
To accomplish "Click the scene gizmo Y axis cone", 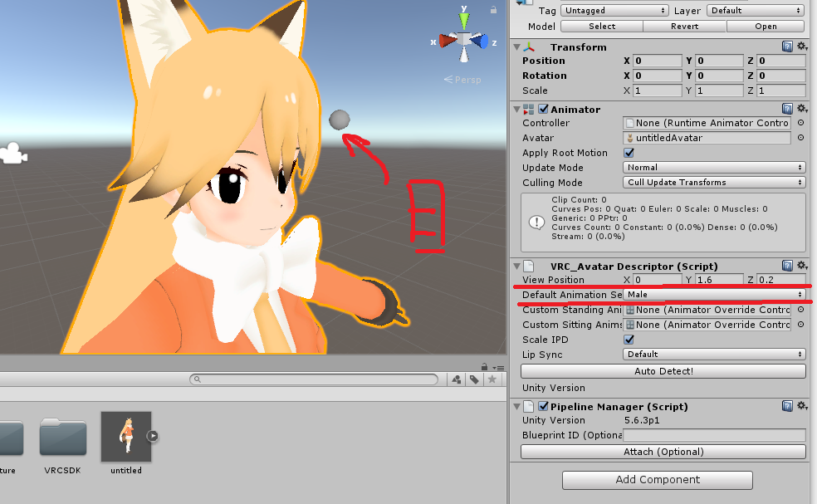I will (x=464, y=22).
